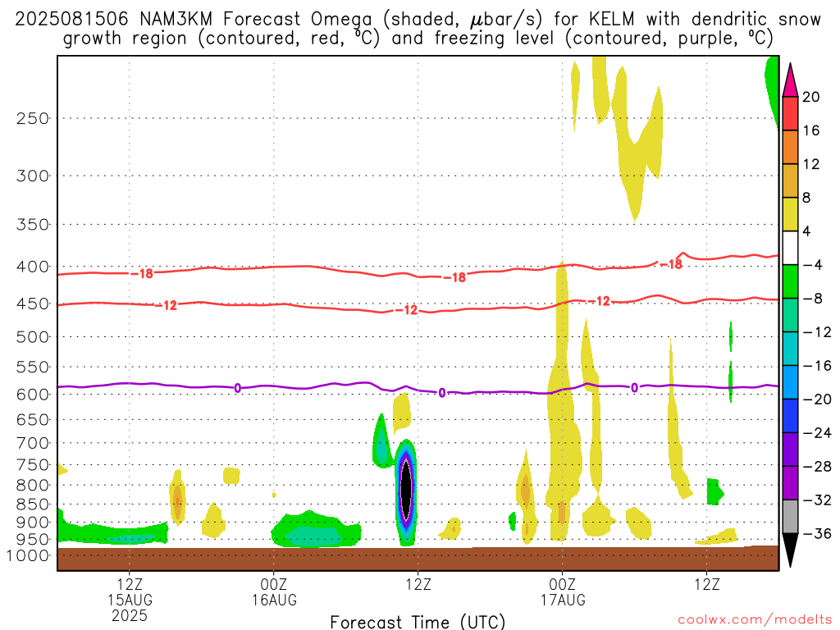Click the red color swatch labeled 16-20
The image size is (840, 630).
pyautogui.click(x=790, y=113)
